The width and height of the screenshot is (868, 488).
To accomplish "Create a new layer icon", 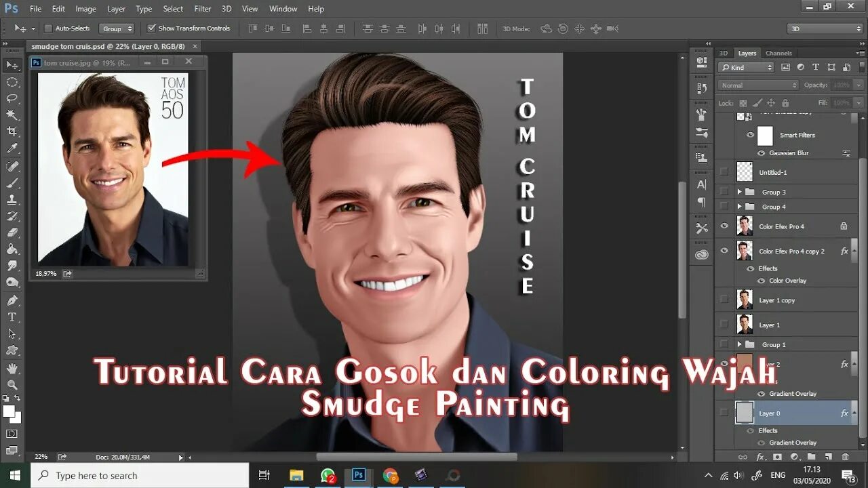I will pyautogui.click(x=828, y=457).
